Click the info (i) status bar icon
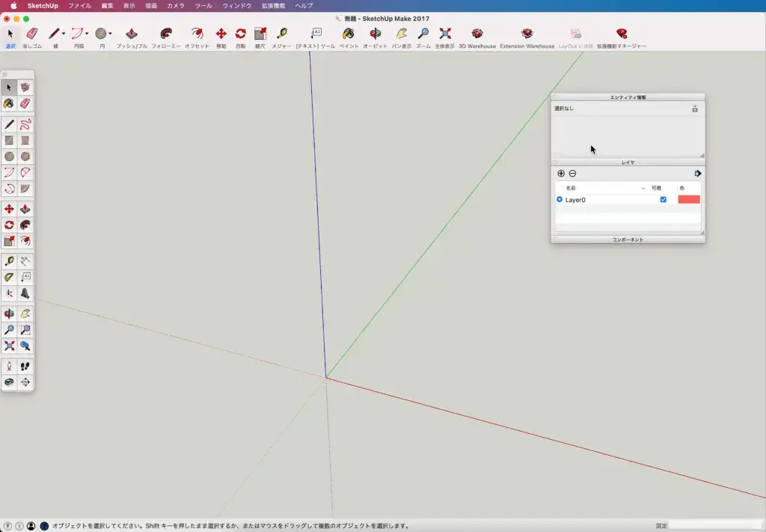The image size is (766, 532). tap(19, 526)
